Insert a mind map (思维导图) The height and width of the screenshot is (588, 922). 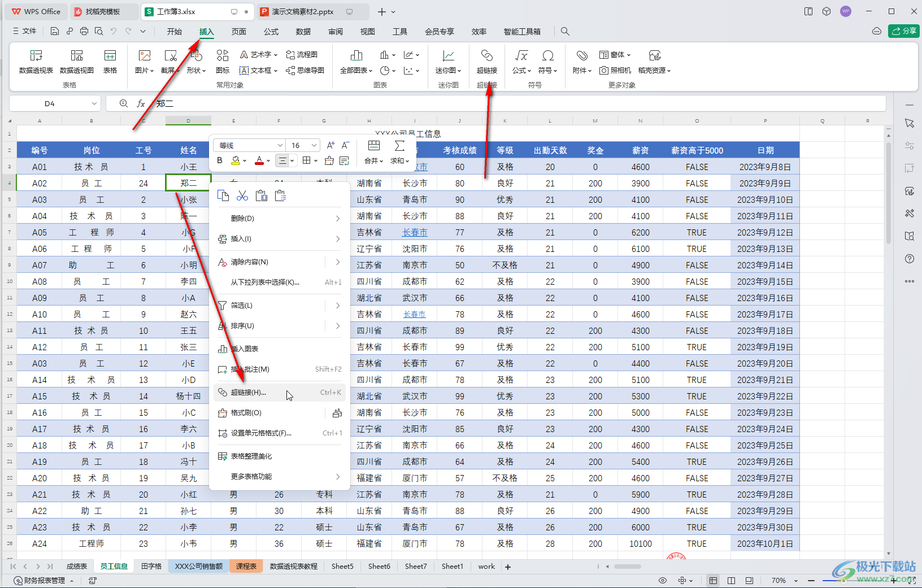point(305,71)
